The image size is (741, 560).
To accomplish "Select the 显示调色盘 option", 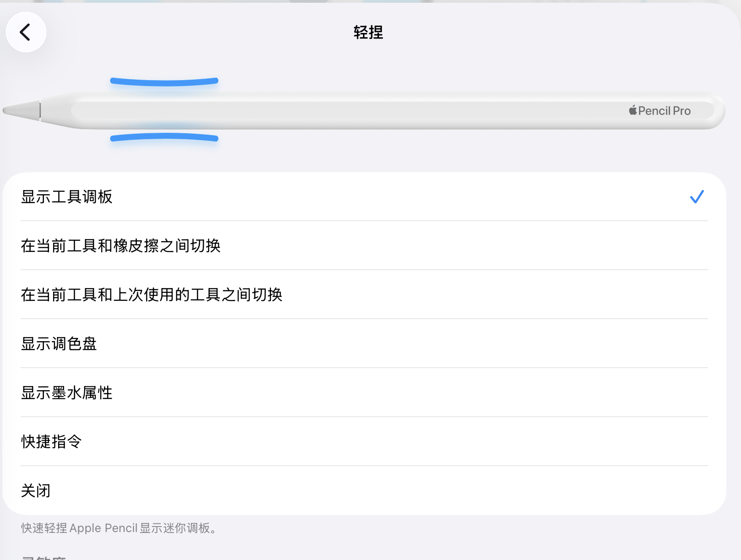I will click(59, 344).
